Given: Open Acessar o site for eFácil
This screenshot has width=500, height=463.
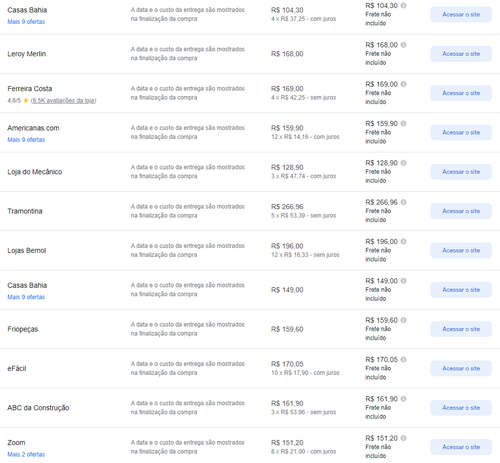Looking at the screenshot, I should coord(461,369).
